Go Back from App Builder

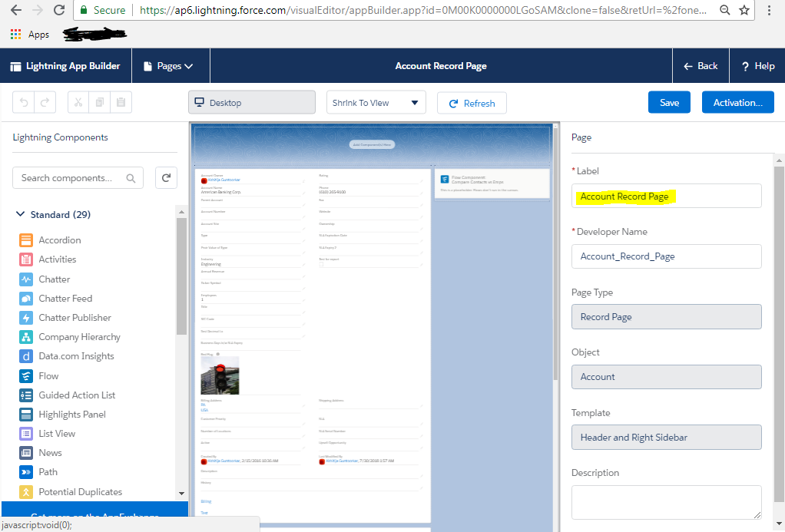coord(701,66)
